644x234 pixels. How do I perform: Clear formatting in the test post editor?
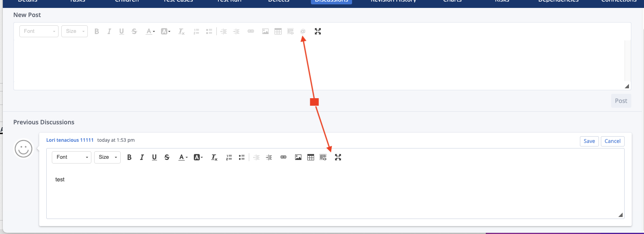214,157
